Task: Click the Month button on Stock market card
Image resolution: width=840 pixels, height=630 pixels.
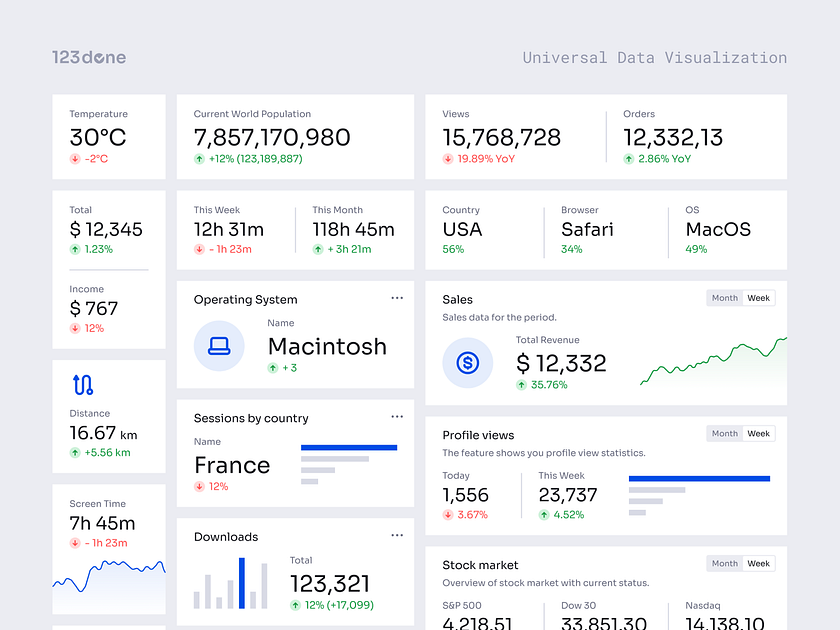Action: click(724, 563)
